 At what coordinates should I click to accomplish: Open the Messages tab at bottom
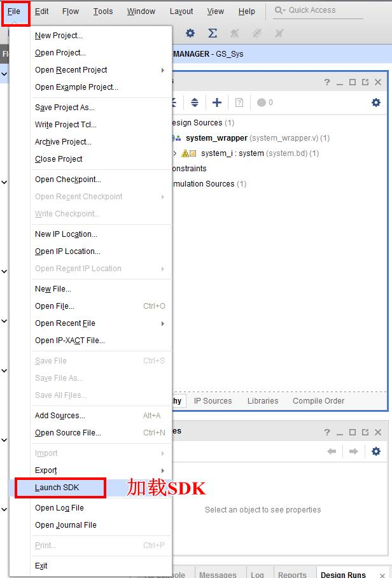tap(218, 574)
